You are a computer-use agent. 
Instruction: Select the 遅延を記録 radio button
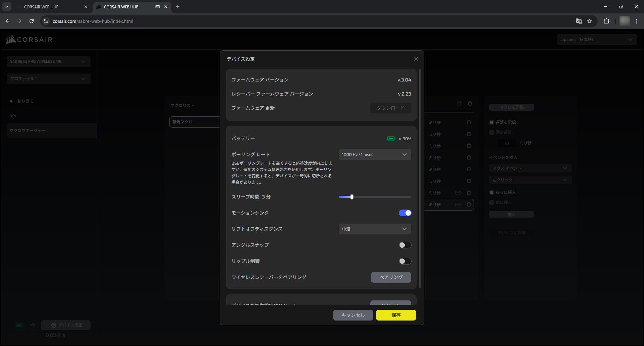click(492, 122)
